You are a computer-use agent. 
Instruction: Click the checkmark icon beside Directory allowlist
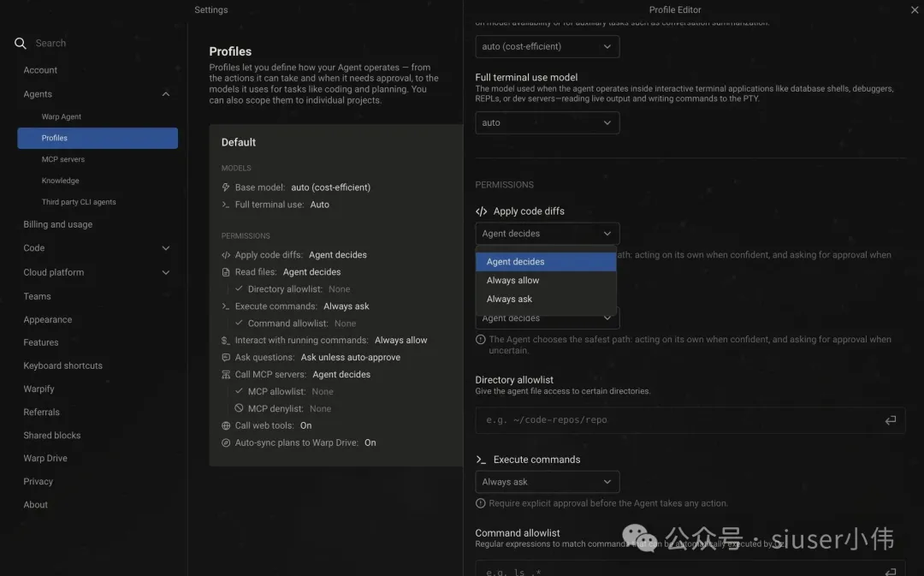click(239, 289)
